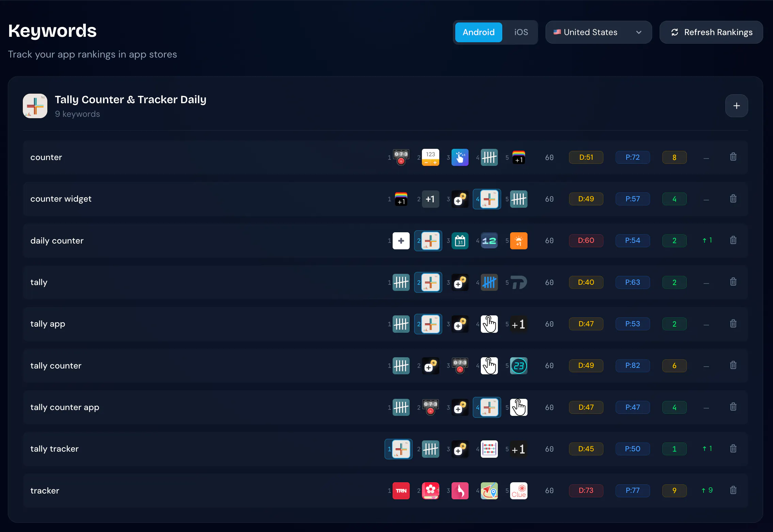The image size is (773, 532).
Task: Click popularity badge P:82 for tally counter
Action: tap(633, 365)
